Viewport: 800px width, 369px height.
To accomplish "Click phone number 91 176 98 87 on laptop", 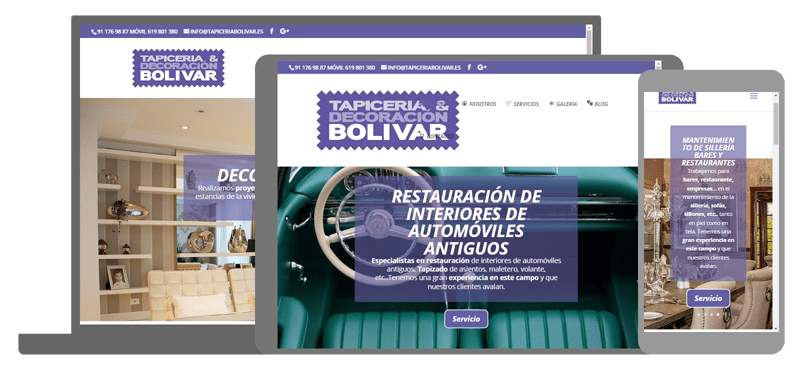I will [x=113, y=32].
